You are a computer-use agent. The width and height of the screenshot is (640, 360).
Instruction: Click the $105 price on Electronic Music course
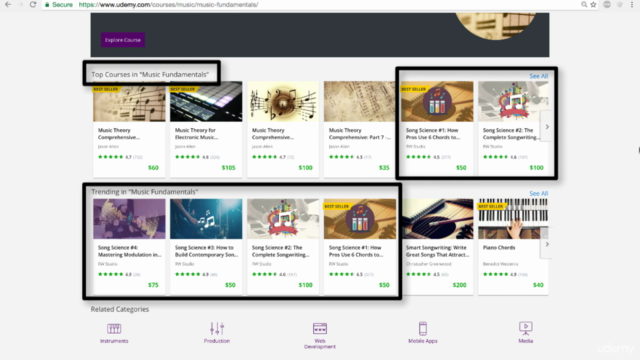pos(229,167)
